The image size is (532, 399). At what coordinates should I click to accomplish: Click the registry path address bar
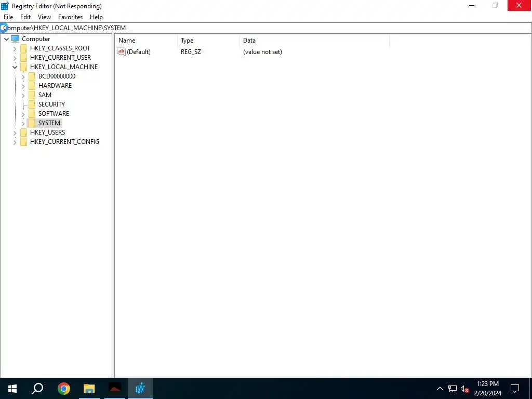pyautogui.click(x=266, y=28)
